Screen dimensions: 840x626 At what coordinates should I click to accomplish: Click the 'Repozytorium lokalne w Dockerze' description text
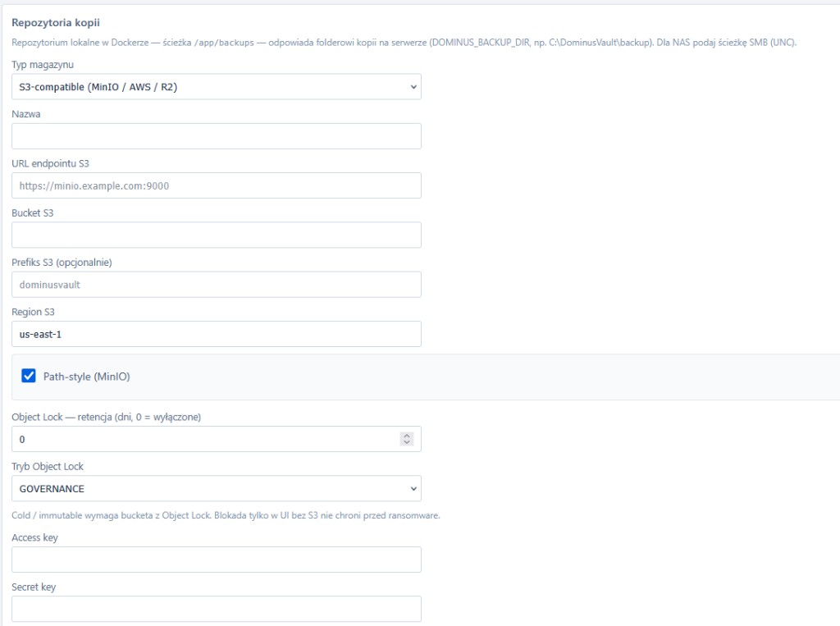point(404,43)
